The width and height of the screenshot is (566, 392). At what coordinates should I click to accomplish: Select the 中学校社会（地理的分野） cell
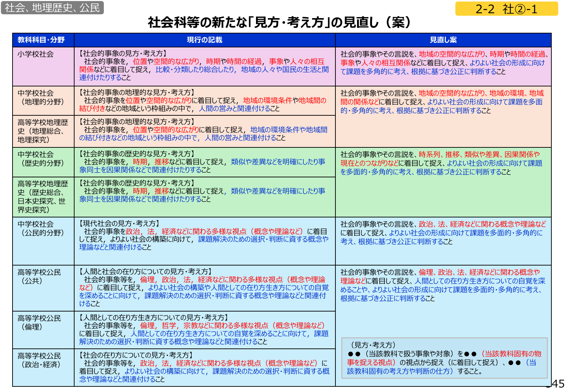tap(43, 101)
